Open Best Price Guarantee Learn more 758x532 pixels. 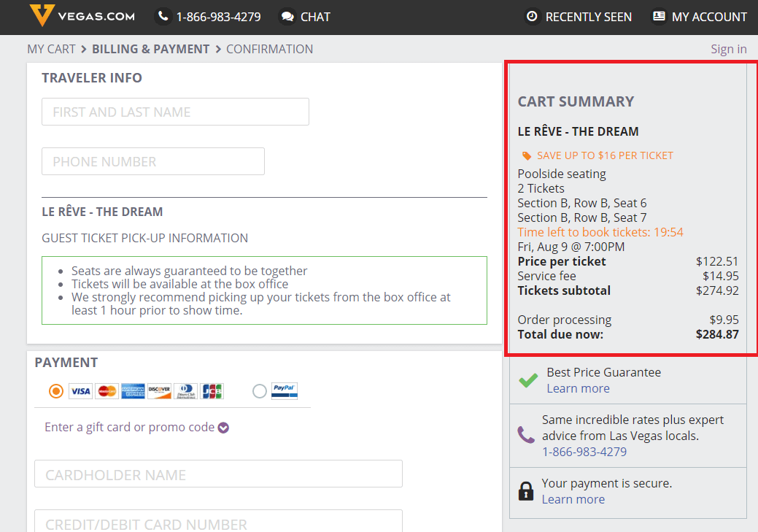coord(578,388)
